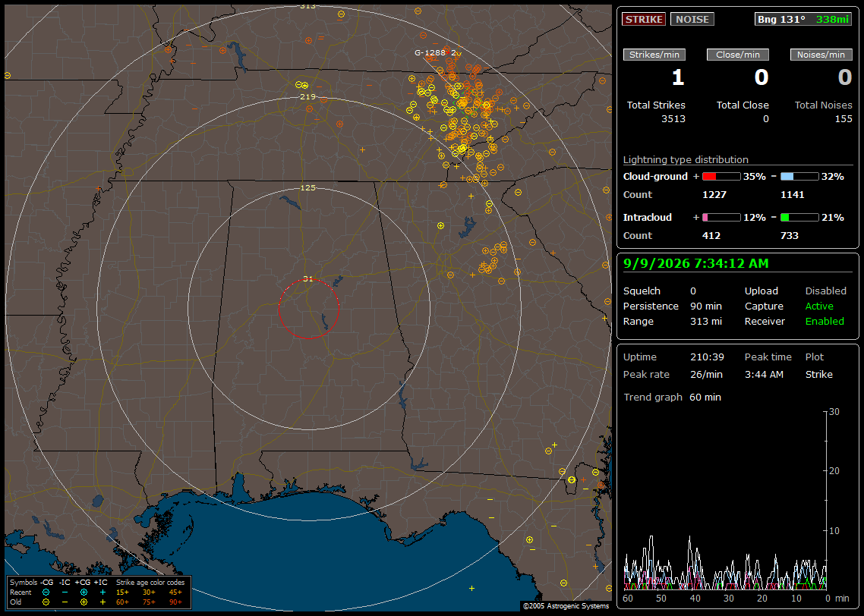
Task: Click the positive cloud-ground red bar
Action: pos(721,177)
